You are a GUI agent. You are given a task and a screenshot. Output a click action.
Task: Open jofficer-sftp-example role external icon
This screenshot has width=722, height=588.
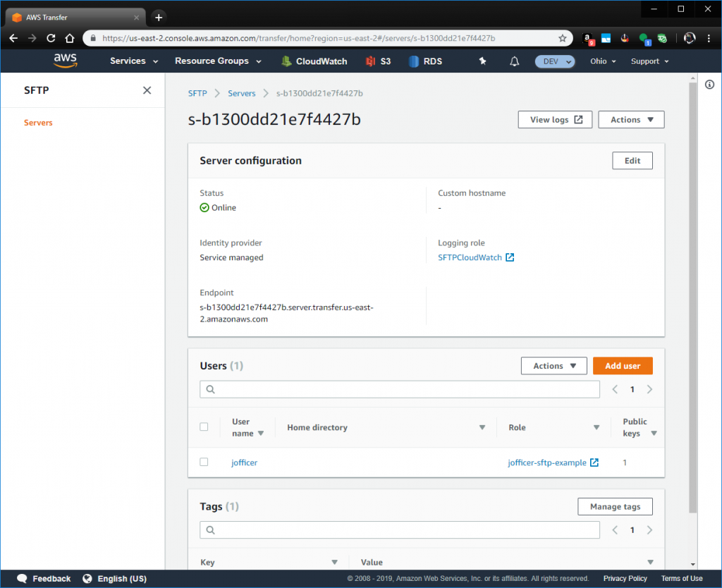point(594,463)
